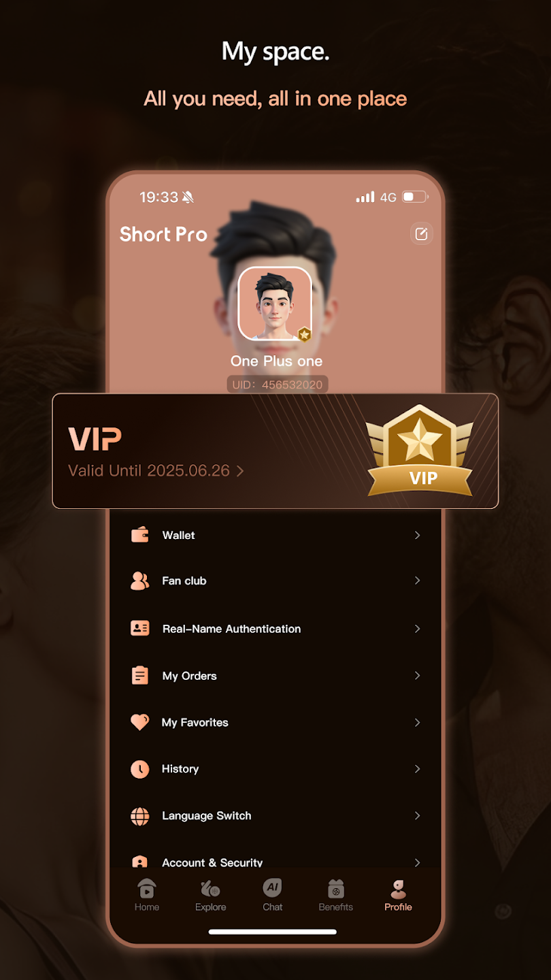551x980 pixels.
Task: Tap the Language Switch globe icon
Action: point(140,816)
